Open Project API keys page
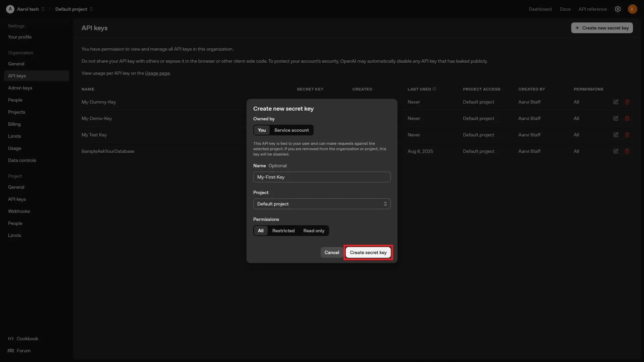 17,199
